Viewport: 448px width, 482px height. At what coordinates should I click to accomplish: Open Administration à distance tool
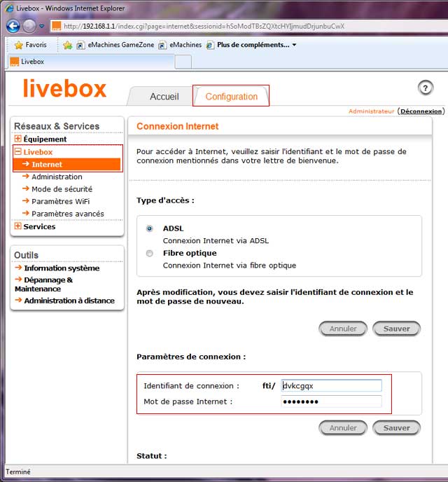point(69,301)
